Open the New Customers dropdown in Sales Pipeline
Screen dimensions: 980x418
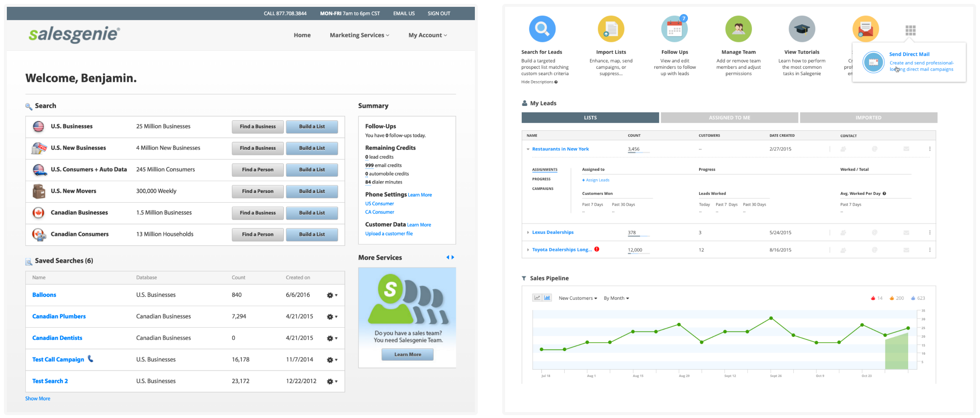point(577,298)
